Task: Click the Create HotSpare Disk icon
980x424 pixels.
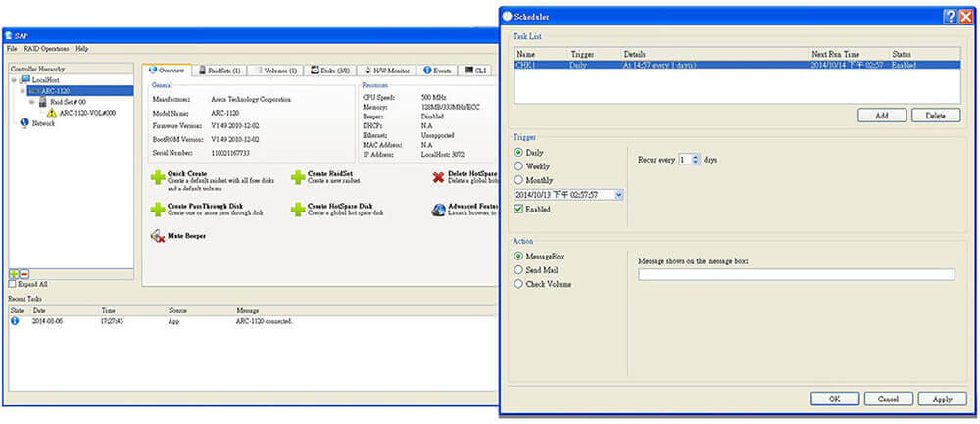Action: pos(297,210)
